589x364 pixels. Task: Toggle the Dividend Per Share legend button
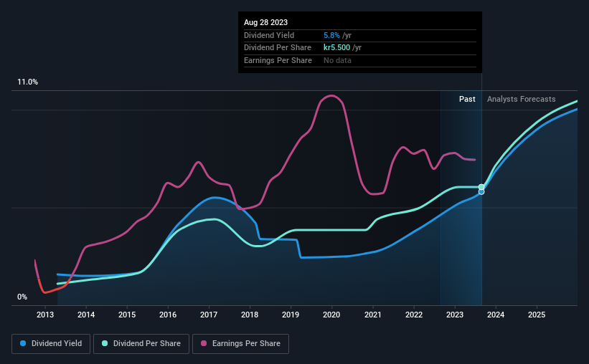(141, 344)
